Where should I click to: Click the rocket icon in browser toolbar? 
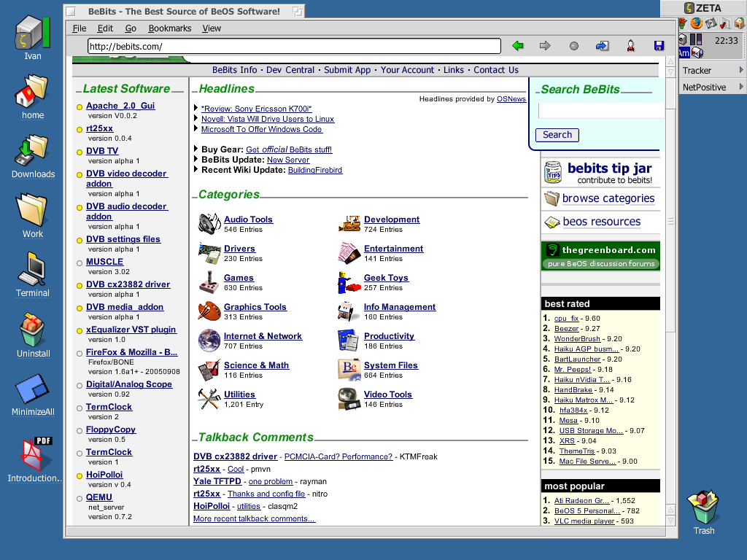[631, 46]
